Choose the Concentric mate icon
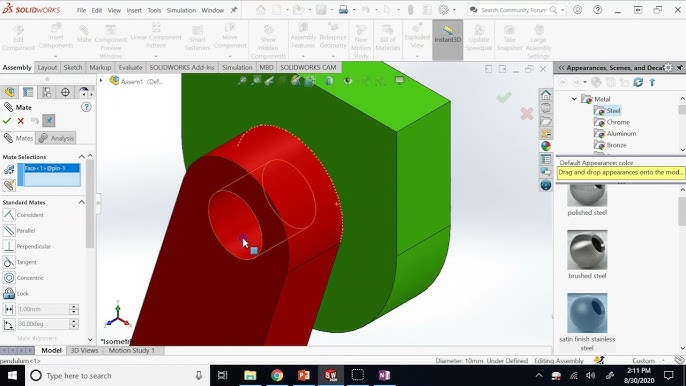Screen dimensions: 686x386 click(x=9, y=277)
